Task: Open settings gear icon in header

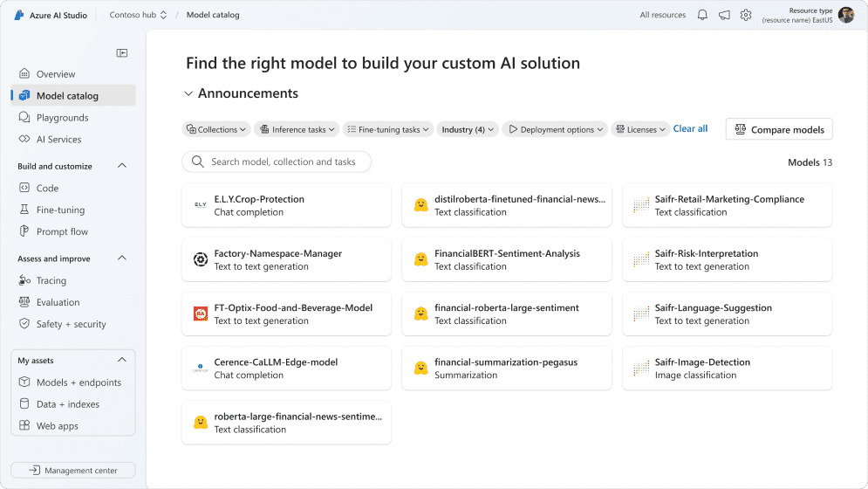Action: click(x=746, y=15)
